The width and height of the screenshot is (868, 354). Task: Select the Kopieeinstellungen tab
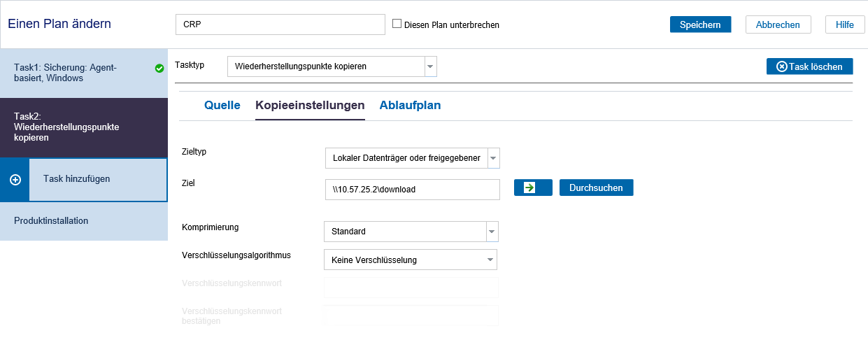click(310, 105)
